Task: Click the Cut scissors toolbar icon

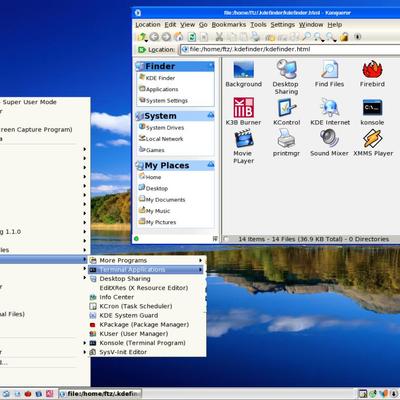Action: (x=219, y=37)
